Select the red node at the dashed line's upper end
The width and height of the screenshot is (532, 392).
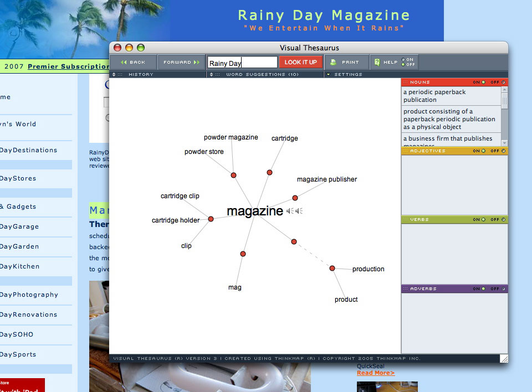tap(294, 242)
